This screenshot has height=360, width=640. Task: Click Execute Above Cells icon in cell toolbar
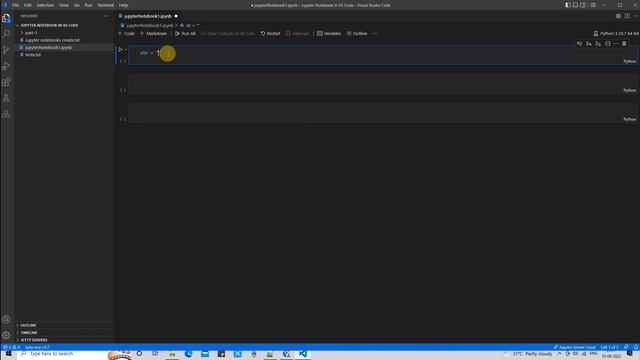(589, 44)
